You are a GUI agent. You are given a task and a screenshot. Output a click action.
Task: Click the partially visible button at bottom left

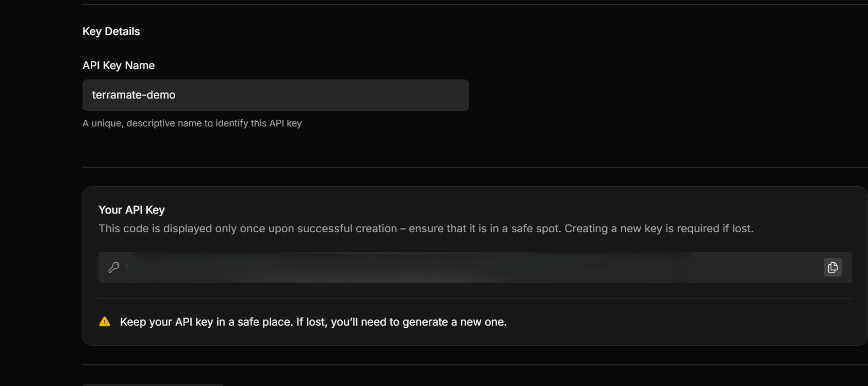click(152, 384)
